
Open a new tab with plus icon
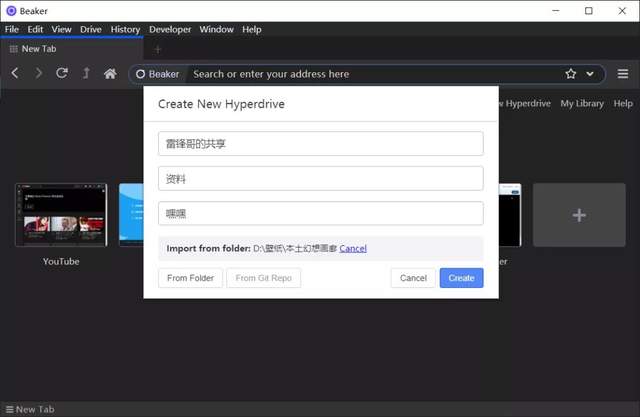[157, 48]
